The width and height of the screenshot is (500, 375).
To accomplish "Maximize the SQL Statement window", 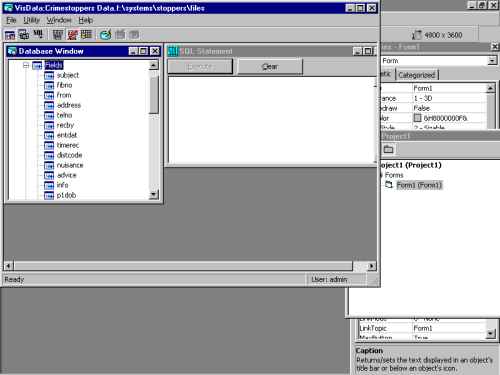I will point(368,51).
